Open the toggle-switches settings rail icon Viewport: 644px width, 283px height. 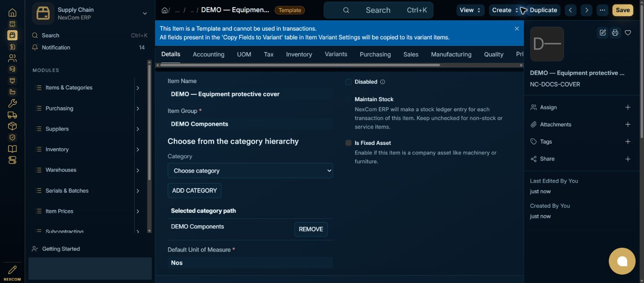pyautogui.click(x=12, y=160)
